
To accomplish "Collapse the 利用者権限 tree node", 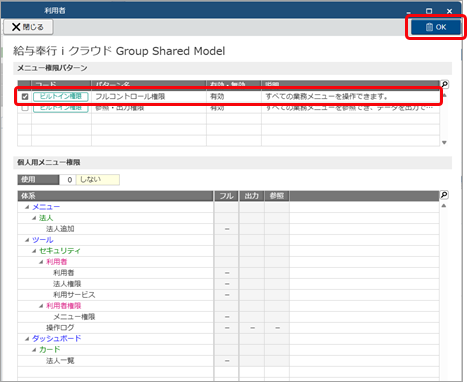I will pyautogui.click(x=41, y=306).
